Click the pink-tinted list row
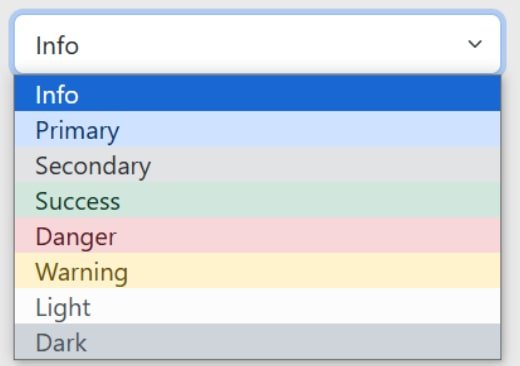 [x=257, y=235]
